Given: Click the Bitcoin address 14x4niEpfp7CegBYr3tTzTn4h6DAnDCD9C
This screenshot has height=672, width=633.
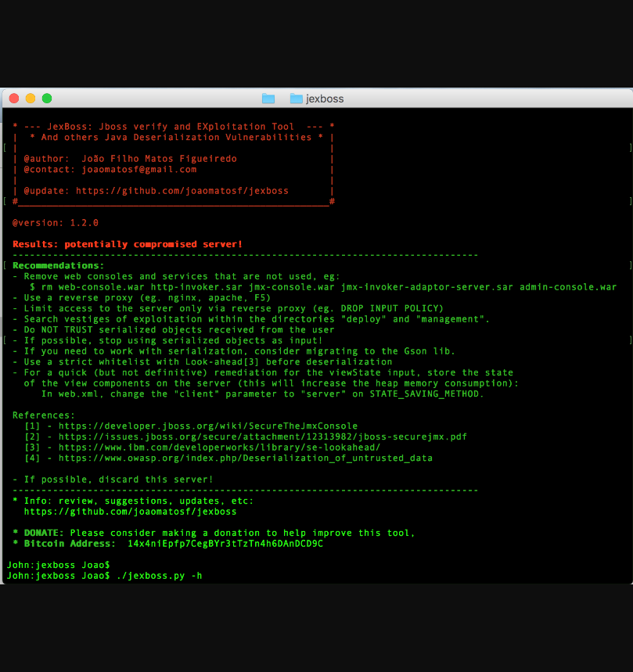Looking at the screenshot, I should click(x=225, y=544).
